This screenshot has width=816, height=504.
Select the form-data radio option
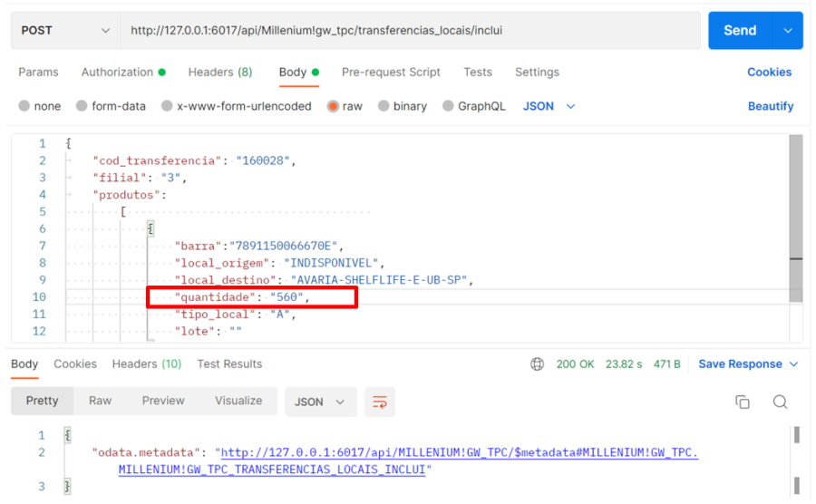(x=82, y=106)
